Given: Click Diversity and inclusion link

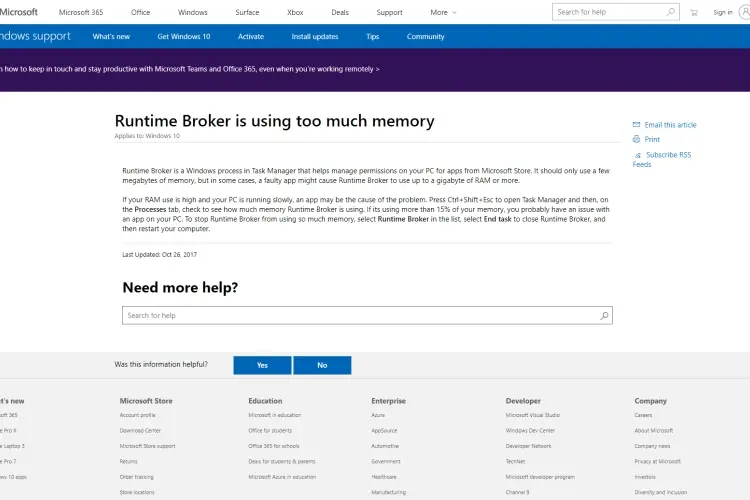Looking at the screenshot, I should point(661,492).
